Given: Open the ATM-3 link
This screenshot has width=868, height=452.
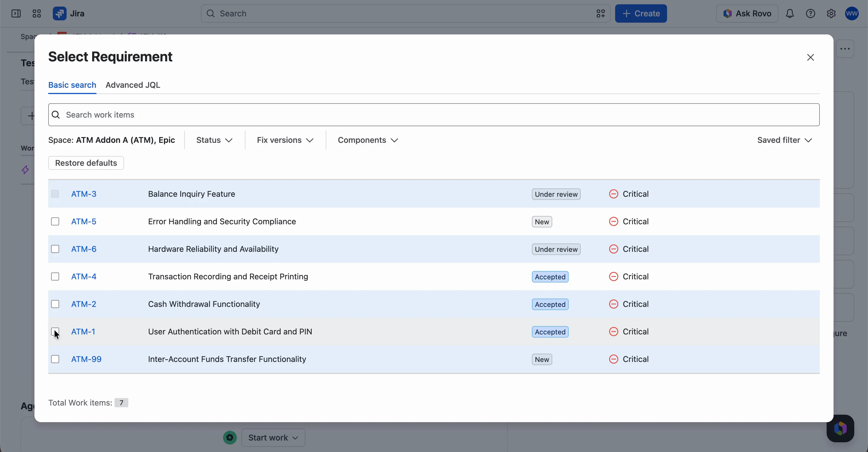Looking at the screenshot, I should (84, 194).
